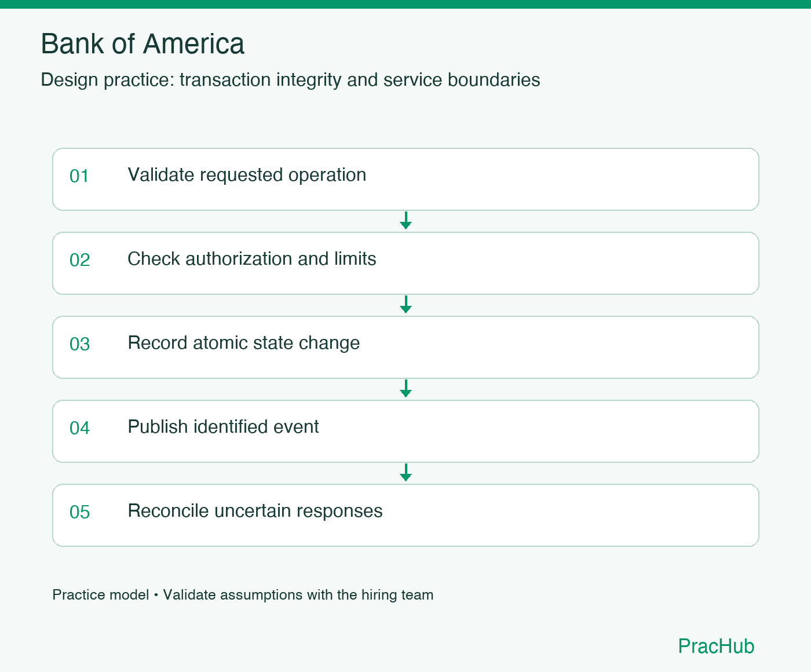This screenshot has height=672, width=811.
Task: Click step number 05
Action: point(79,512)
